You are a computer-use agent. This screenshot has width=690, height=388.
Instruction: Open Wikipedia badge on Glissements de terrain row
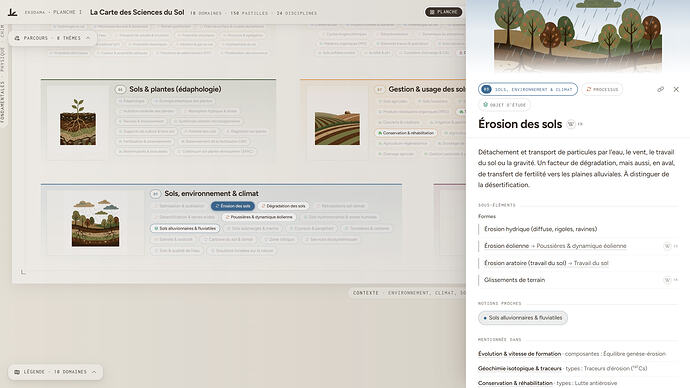[667, 280]
